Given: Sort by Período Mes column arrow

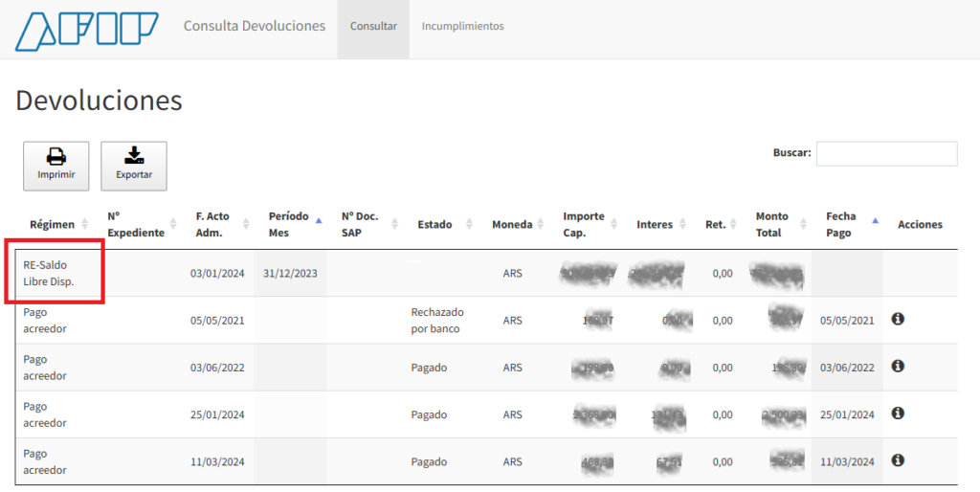Looking at the screenshot, I should point(319,221).
